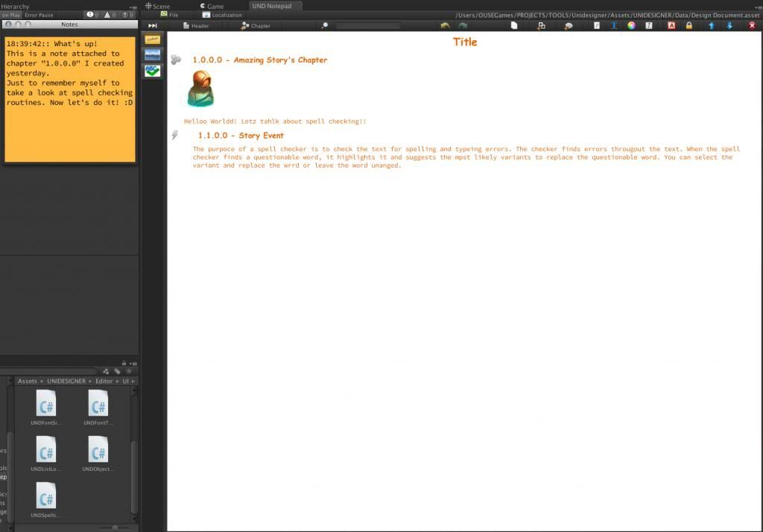Click the landscape image icon in sidebar
The width and height of the screenshot is (763, 532).
(x=152, y=54)
